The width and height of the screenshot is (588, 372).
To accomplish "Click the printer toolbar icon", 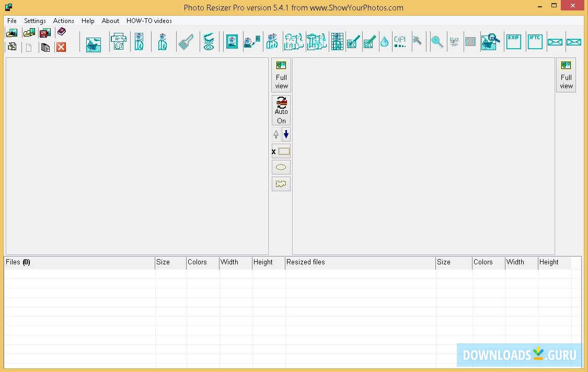I will (x=119, y=41).
